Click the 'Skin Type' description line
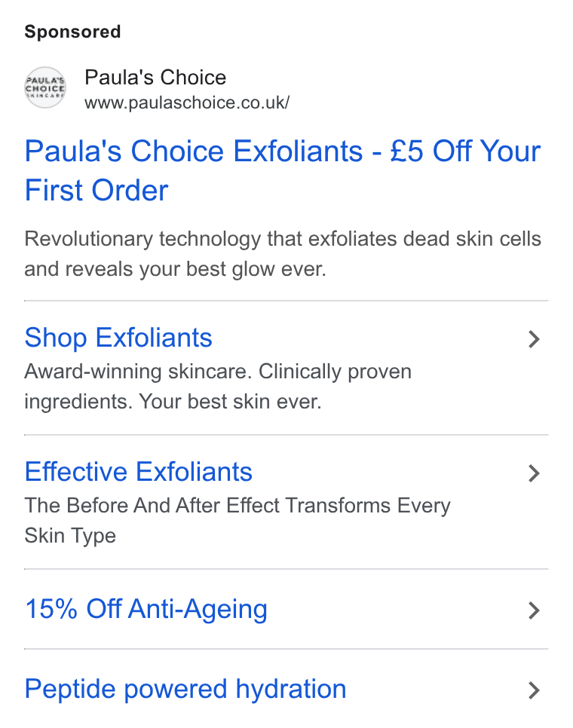 tap(70, 536)
